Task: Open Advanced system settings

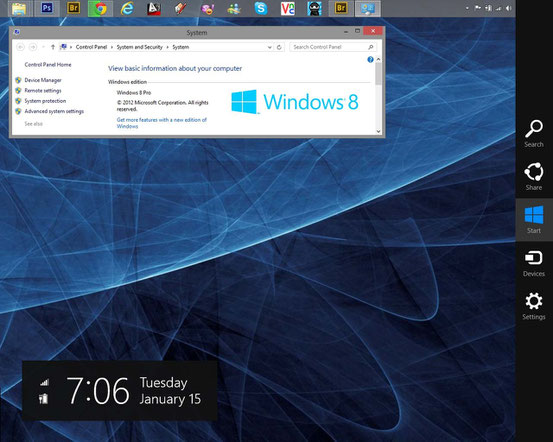Action: [x=54, y=111]
